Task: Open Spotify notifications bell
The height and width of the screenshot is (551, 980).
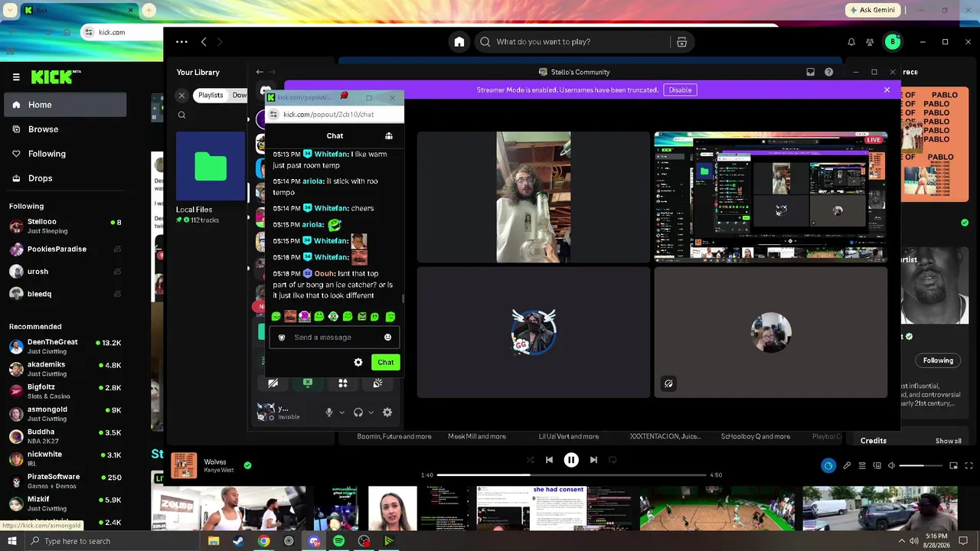Action: coord(851,42)
